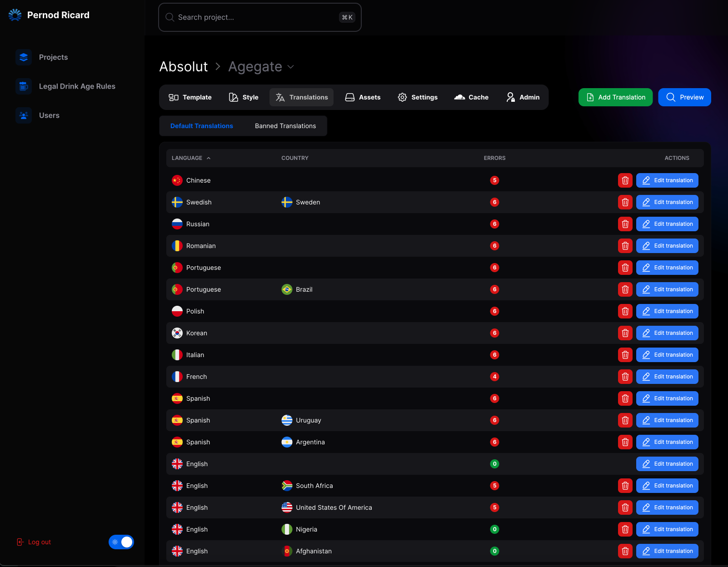Open the Assets tab
This screenshot has width=728, height=567.
click(x=363, y=97)
